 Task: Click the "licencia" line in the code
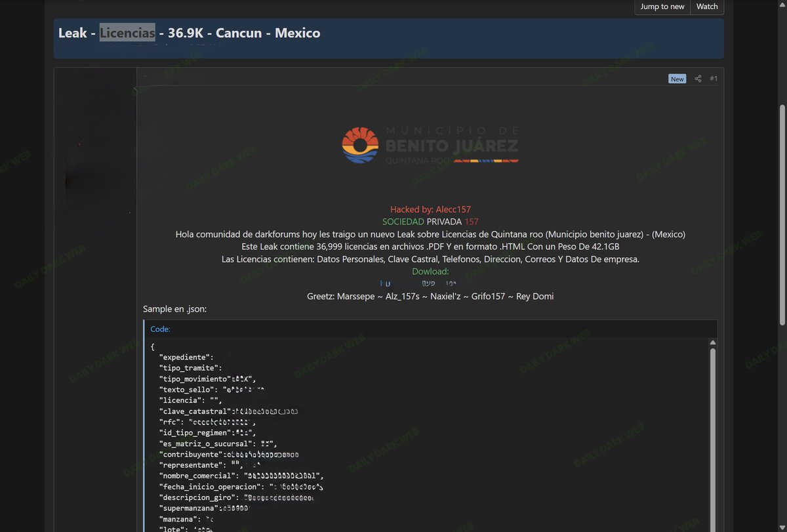[191, 400]
